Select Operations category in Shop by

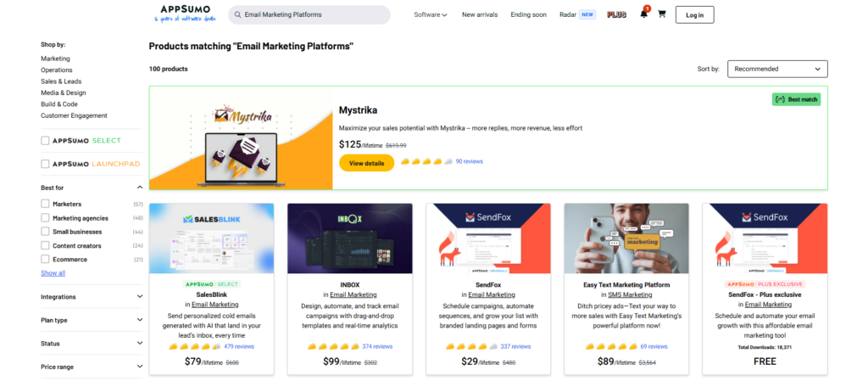click(x=57, y=70)
